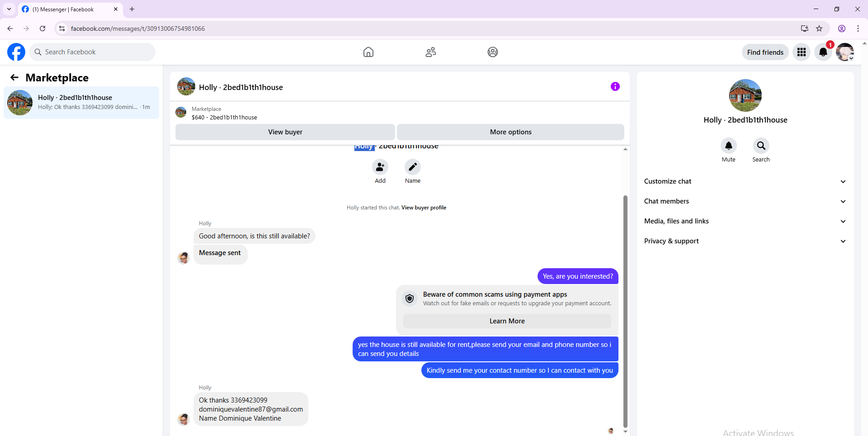Click large house avatar in info panel
This screenshot has height=436, width=868.
click(x=745, y=95)
